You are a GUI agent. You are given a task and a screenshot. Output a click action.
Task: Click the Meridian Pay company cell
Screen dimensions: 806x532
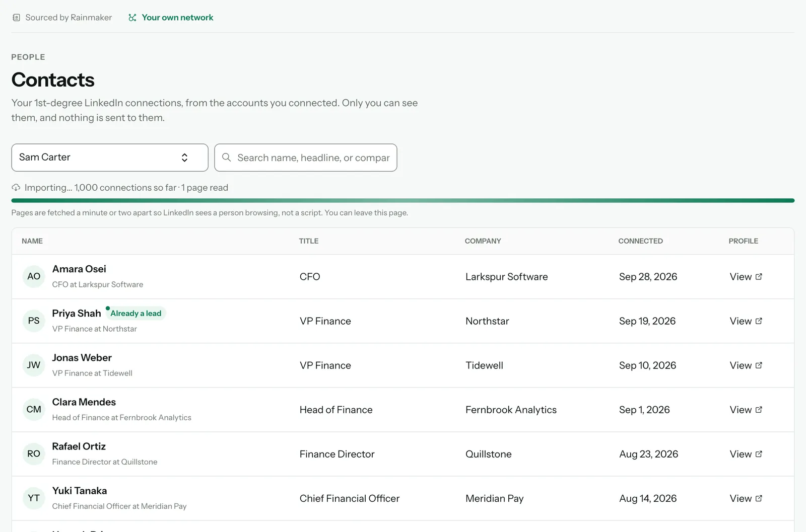495,498
